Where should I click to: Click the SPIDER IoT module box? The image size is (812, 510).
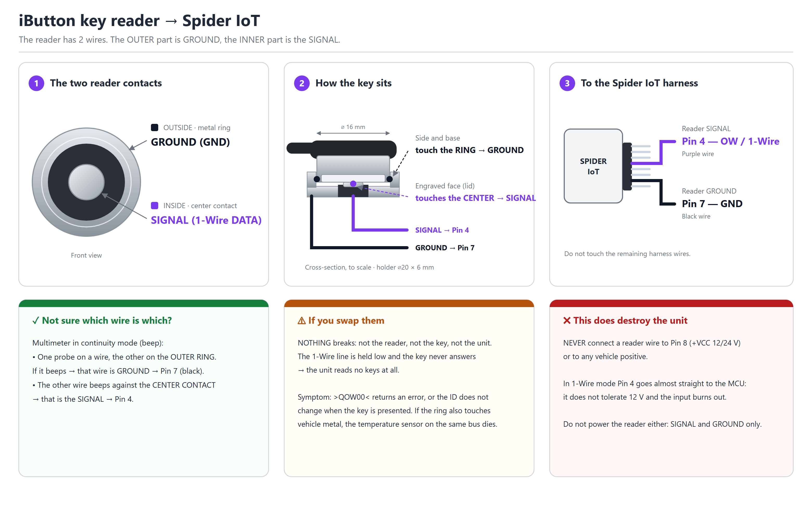[593, 166]
